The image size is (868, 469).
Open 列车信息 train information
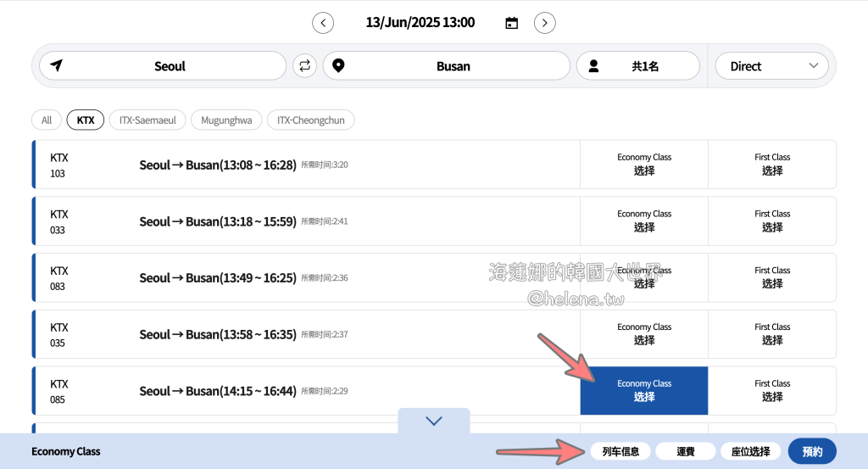620,451
